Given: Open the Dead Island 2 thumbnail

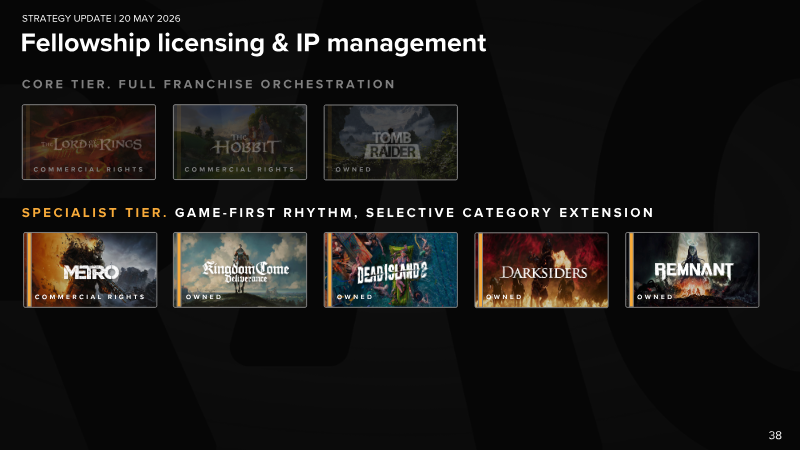Looking at the screenshot, I should [x=391, y=270].
